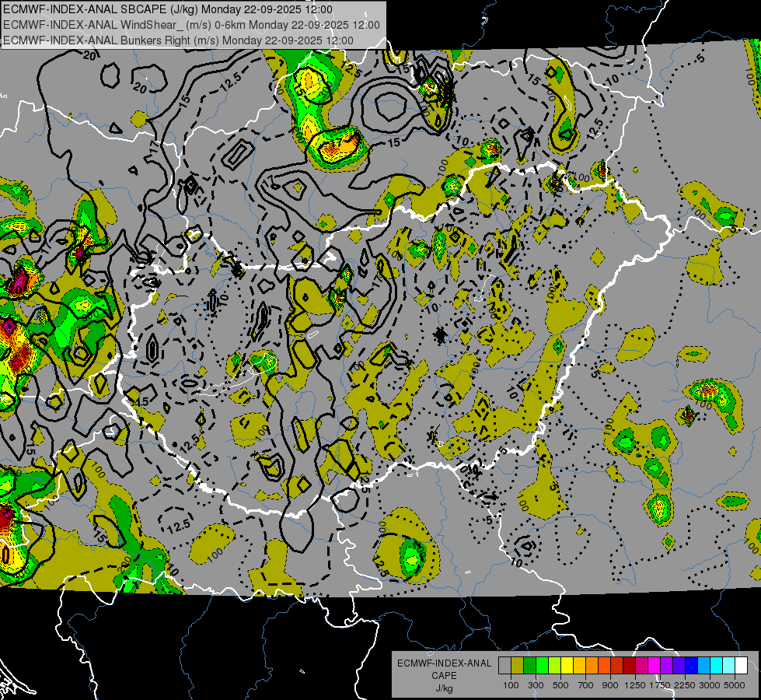This screenshot has height=700, width=761.
Task: Click the '1250' legend tick value
Action: (635, 685)
